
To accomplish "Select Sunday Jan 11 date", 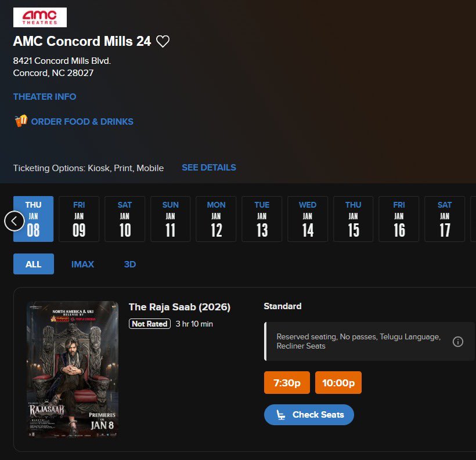I will (x=170, y=219).
